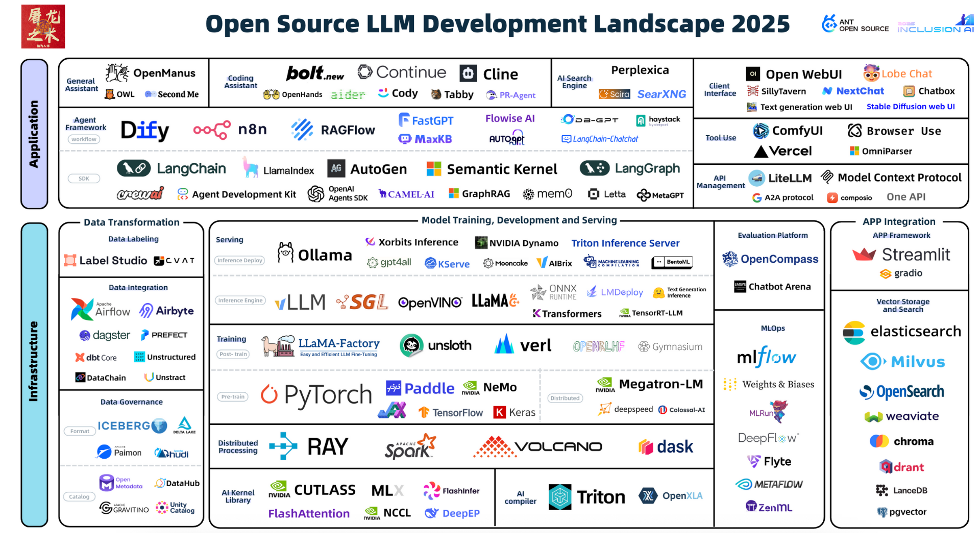Select the Infrastructure side tab
Image resolution: width=980 pixels, height=551 pixels.
click(34, 374)
